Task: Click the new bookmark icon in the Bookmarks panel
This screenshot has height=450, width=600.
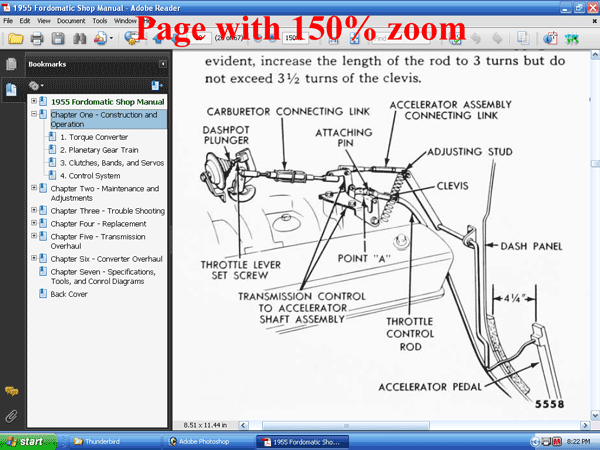Action: (157, 86)
